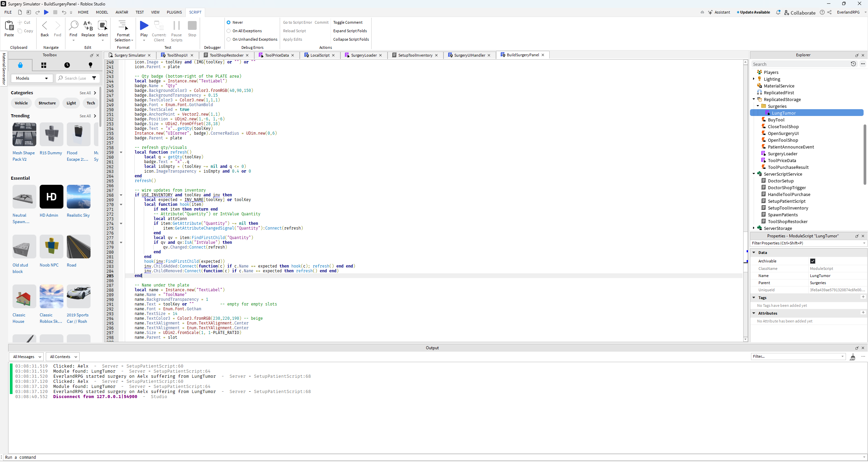
Task: Select On Unhandled Exceptions radio button
Action: 229,39
